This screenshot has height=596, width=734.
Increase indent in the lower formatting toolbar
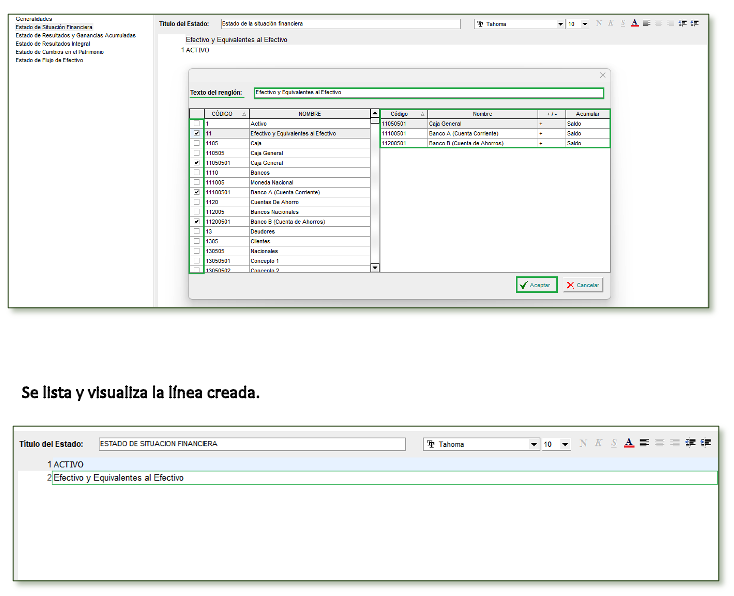pyautogui.click(x=706, y=443)
